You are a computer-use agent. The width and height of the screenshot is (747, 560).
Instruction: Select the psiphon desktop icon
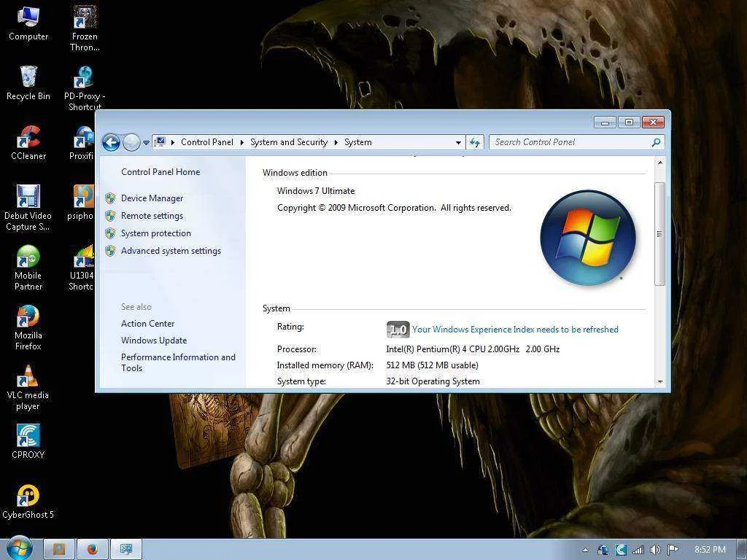pyautogui.click(x=82, y=203)
